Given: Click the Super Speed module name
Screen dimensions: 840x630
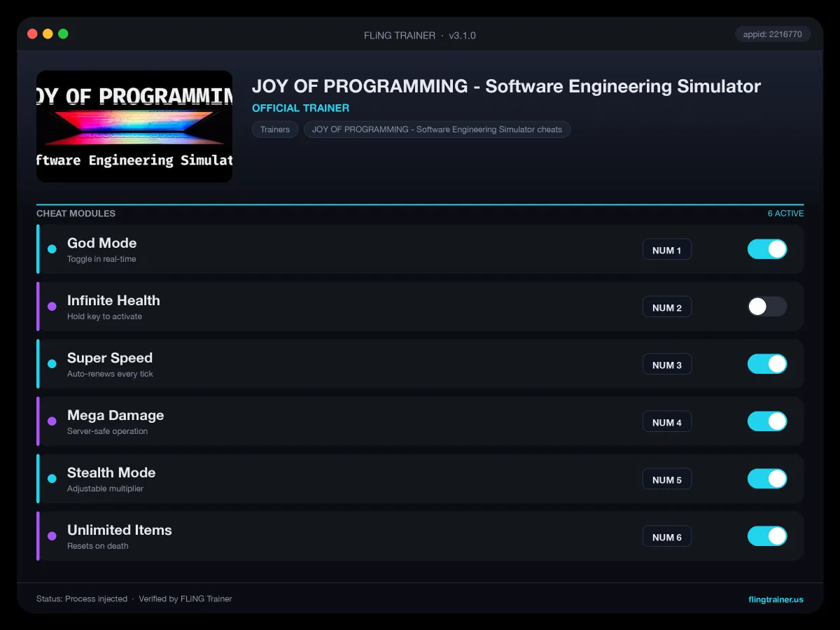Looking at the screenshot, I should coord(110,358).
